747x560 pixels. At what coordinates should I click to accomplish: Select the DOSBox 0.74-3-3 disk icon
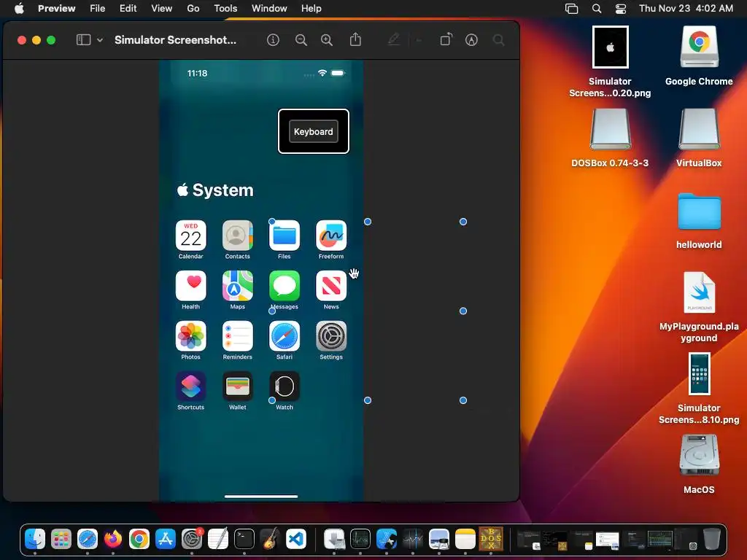coord(611,130)
